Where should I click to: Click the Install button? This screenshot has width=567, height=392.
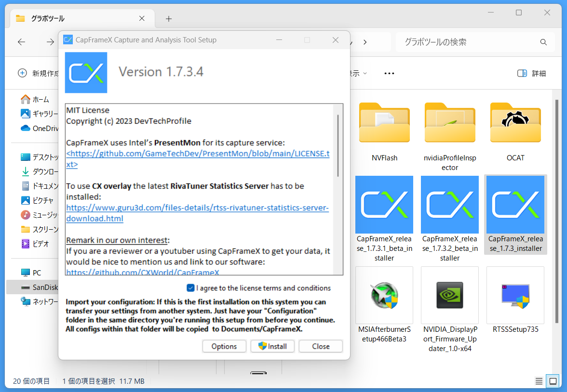point(273,346)
